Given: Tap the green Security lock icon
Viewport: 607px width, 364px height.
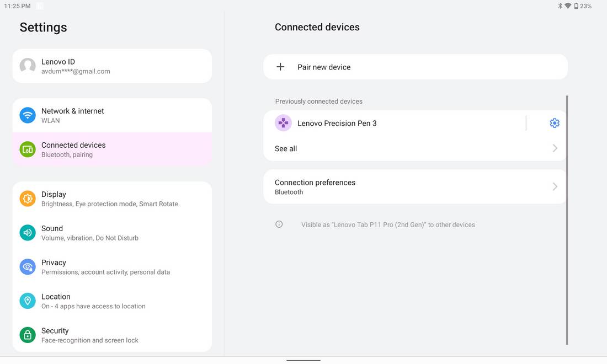Looking at the screenshot, I should pyautogui.click(x=28, y=335).
